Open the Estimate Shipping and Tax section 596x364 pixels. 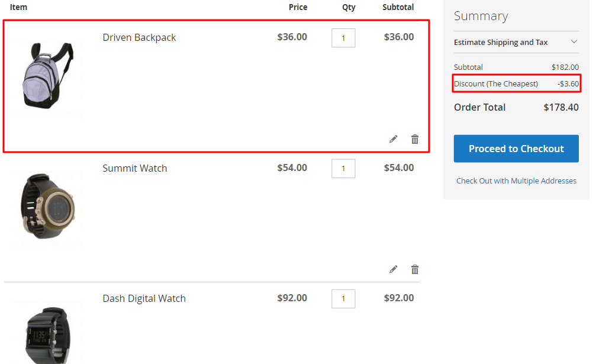point(501,42)
